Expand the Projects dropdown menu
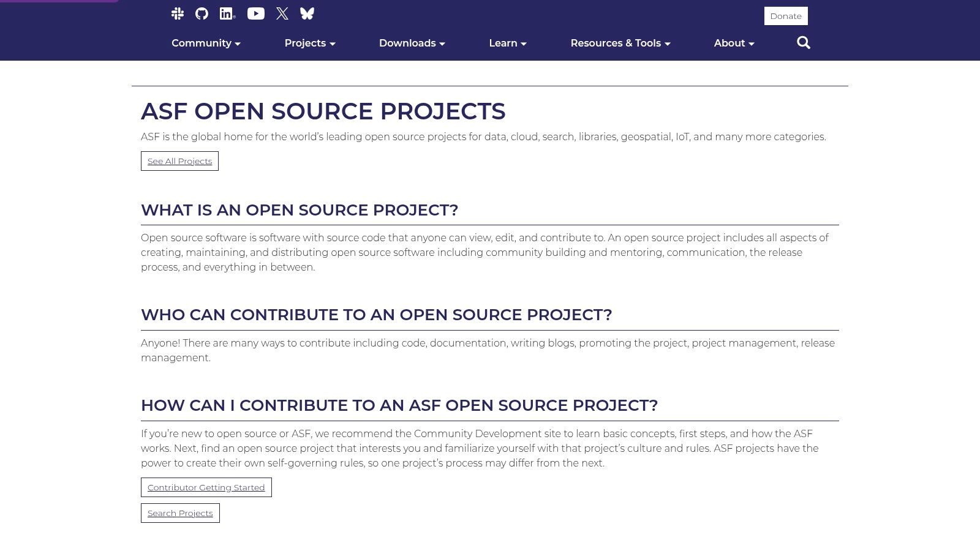Viewport: 980px width, 551px height. coord(310,43)
